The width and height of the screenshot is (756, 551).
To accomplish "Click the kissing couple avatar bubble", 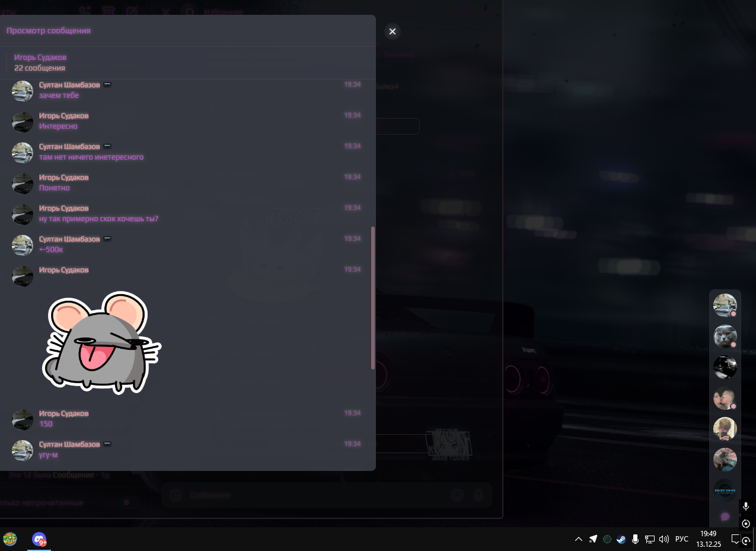I will [725, 398].
